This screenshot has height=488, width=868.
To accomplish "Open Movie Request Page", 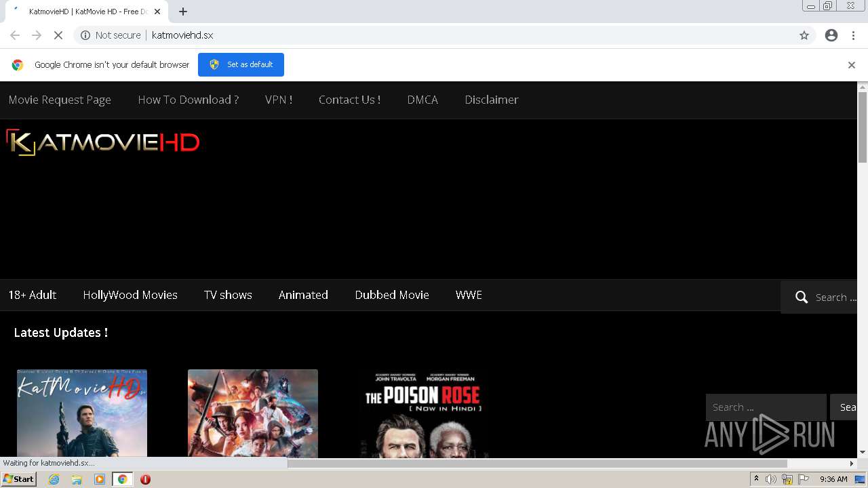I will point(60,100).
